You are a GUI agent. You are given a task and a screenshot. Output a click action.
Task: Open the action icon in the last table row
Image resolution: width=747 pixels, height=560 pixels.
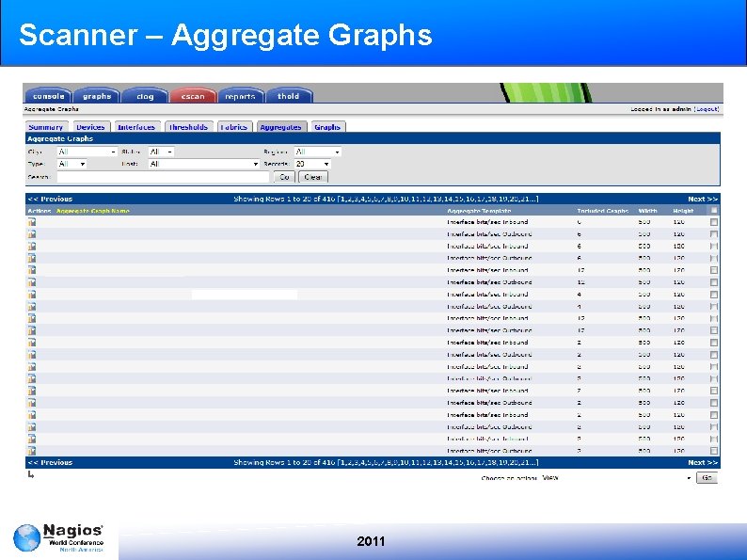click(32, 451)
